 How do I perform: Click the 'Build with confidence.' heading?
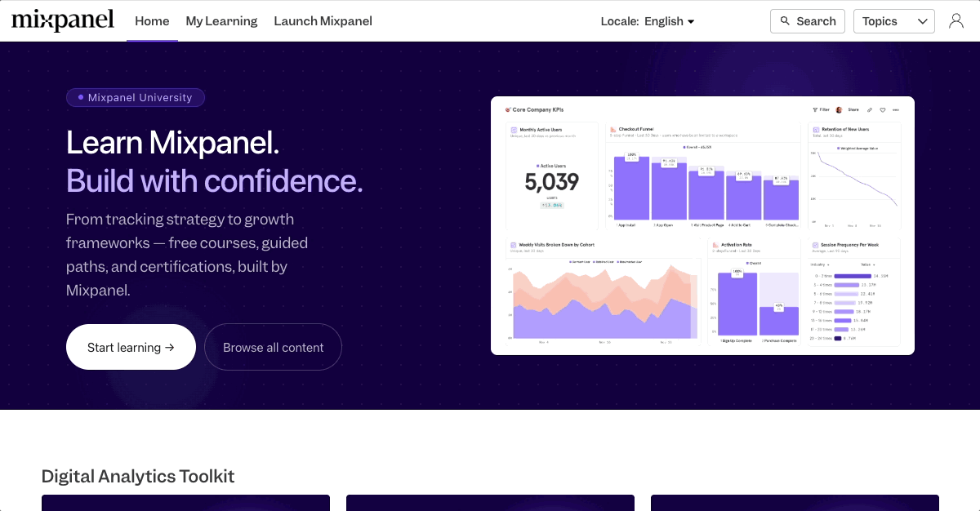coord(214,180)
